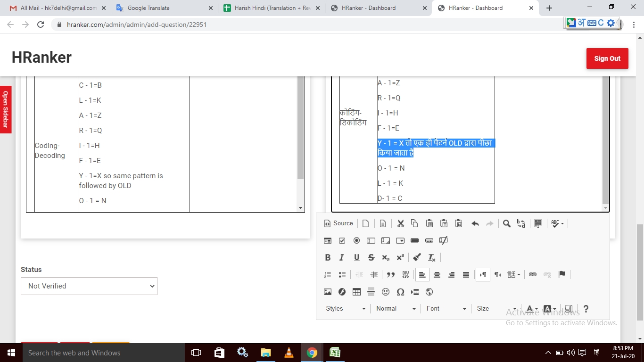Screen dimensions: 644x362
Task: Open the Normal paragraph format dropdown
Action: point(396,309)
